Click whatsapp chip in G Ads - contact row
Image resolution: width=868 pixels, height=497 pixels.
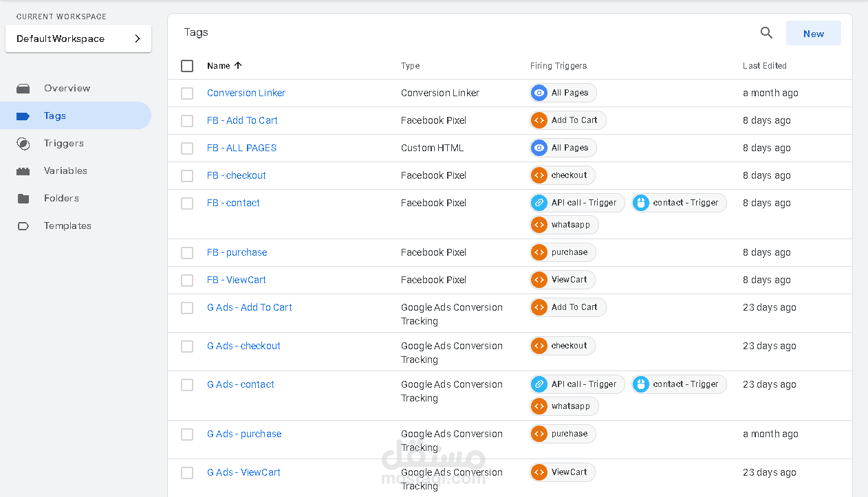pos(564,406)
